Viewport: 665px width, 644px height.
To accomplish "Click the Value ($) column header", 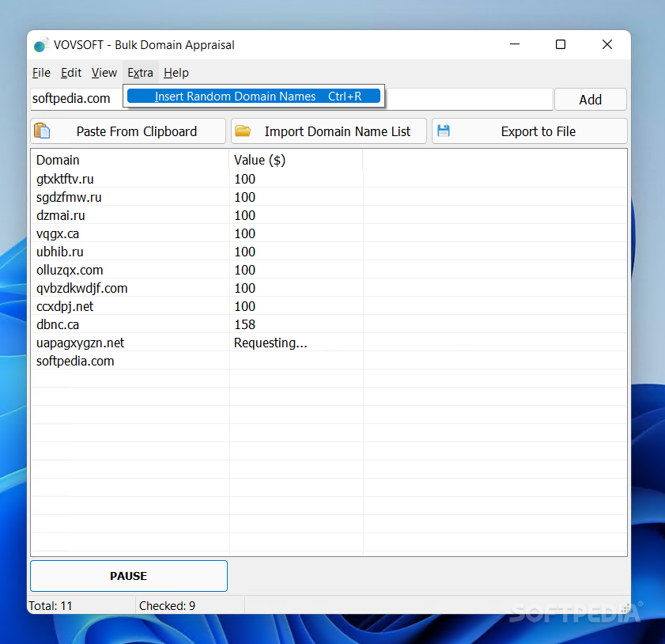I will 296,160.
